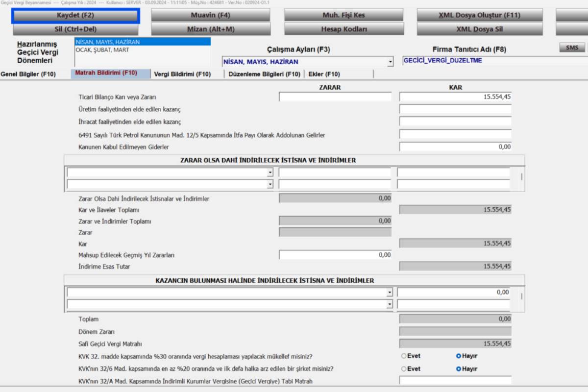Click Muh. Fişi Kes button

tap(343, 15)
